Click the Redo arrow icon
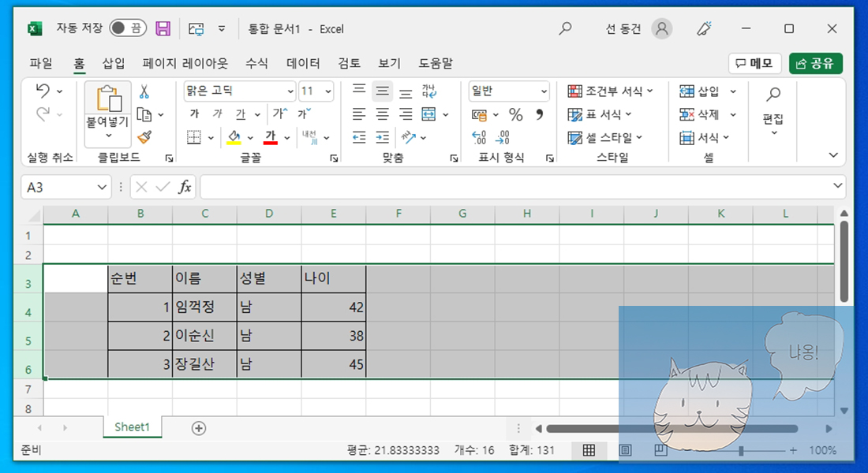 tap(43, 114)
